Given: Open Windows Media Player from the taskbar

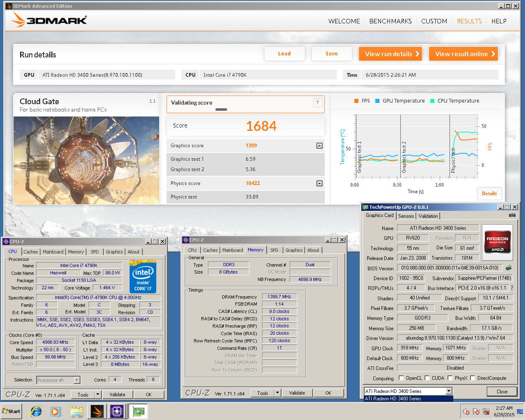Looking at the screenshot, I should 56,411.
